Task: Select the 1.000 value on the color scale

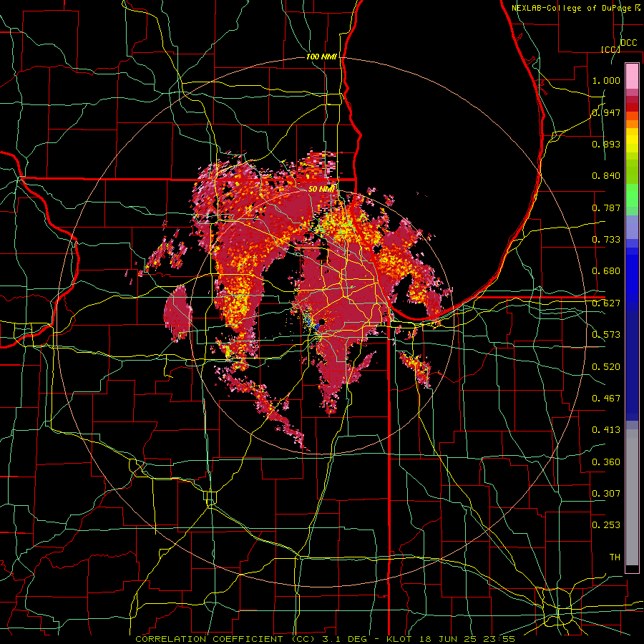Action: pos(606,80)
